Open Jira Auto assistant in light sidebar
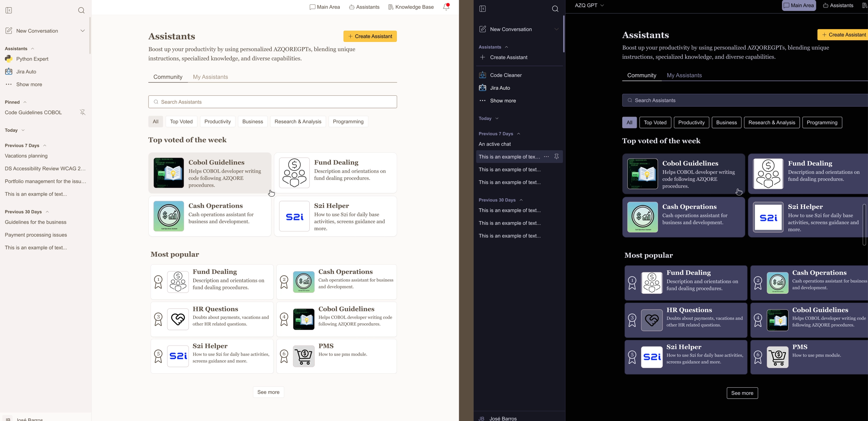Screen dimensions: 868x421 pos(21,72)
